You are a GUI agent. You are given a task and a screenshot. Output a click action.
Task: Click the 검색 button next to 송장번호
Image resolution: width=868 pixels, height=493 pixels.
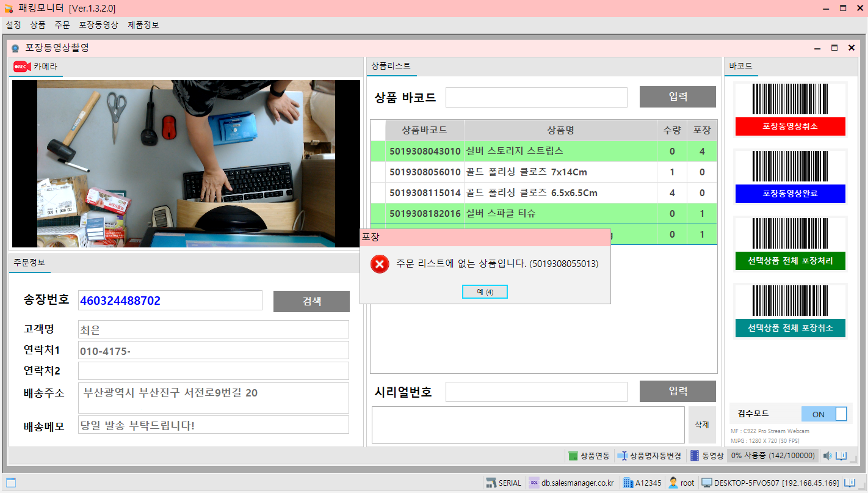pos(311,301)
